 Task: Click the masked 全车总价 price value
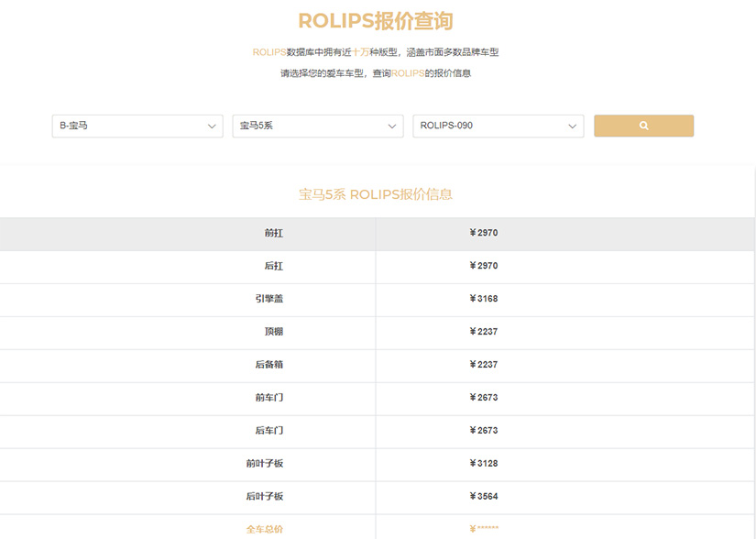484,529
